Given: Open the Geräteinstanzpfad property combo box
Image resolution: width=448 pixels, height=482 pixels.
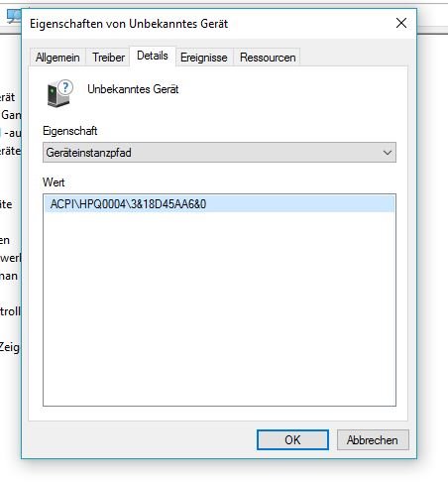Looking at the screenshot, I should (x=219, y=153).
